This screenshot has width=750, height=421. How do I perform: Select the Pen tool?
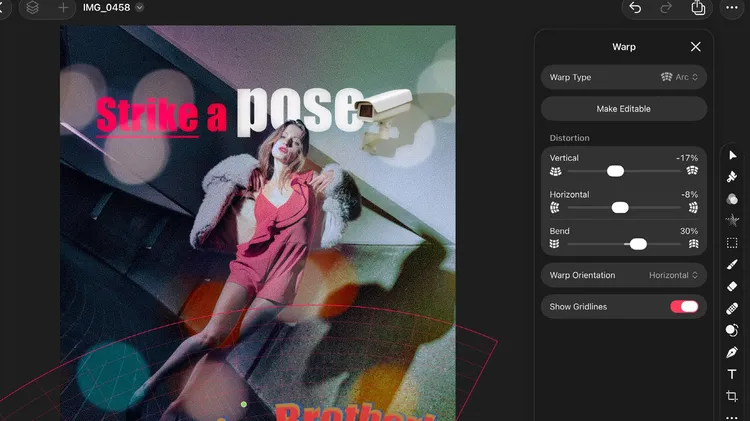732,353
